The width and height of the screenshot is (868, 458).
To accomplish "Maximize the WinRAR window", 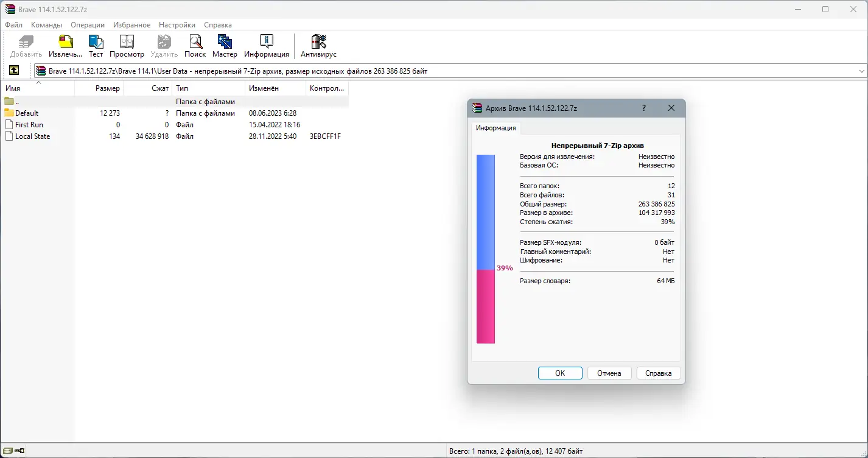I will coord(825,9).
